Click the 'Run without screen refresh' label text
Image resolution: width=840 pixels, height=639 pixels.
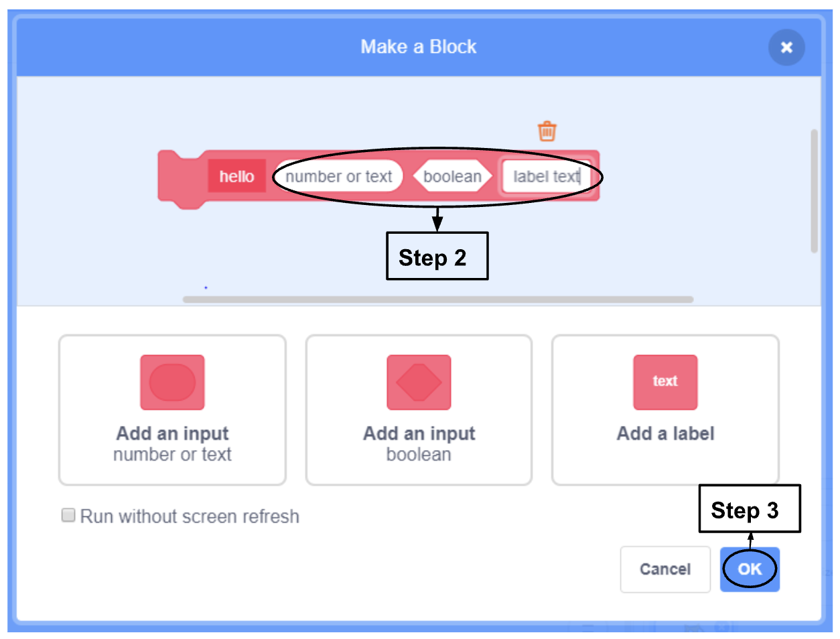point(190,516)
